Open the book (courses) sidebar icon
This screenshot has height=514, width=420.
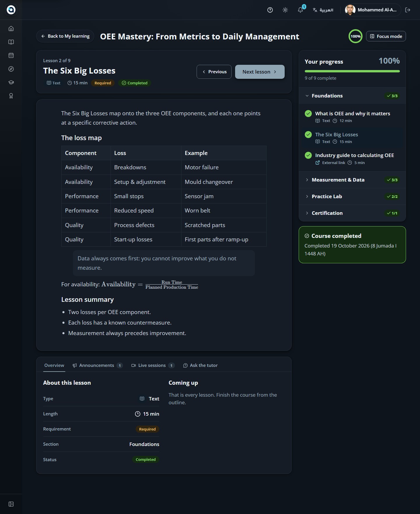click(11, 42)
